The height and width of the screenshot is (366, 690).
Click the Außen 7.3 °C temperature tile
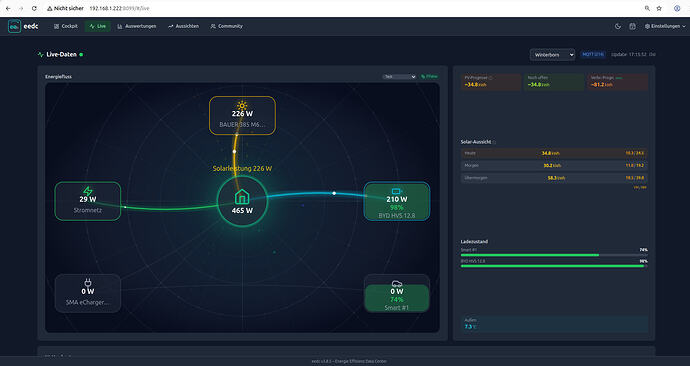554,324
